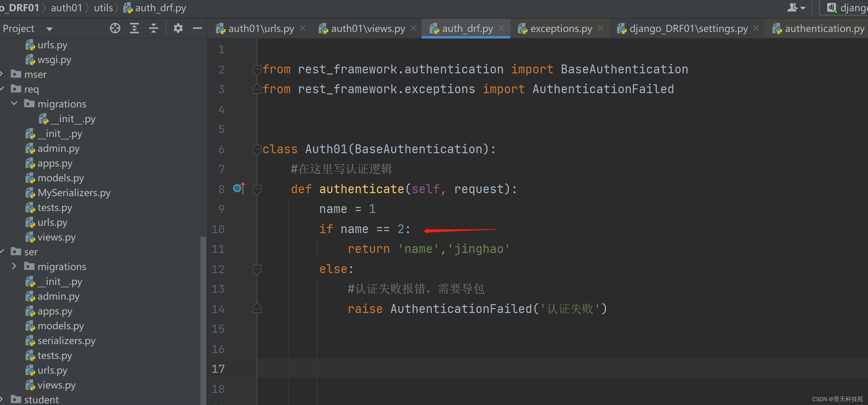
Task: Collapse the class Auth01 fold marker
Action: tap(257, 149)
